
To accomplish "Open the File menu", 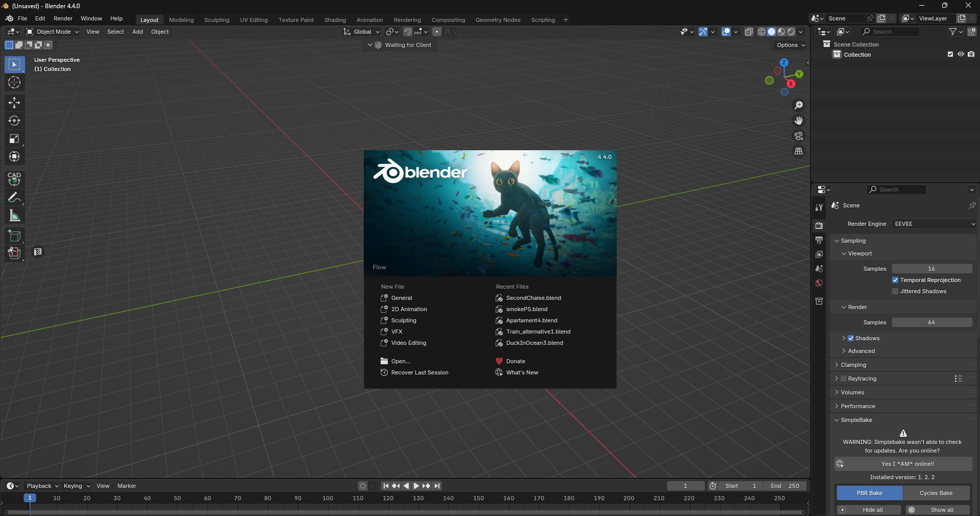I will [22, 18].
